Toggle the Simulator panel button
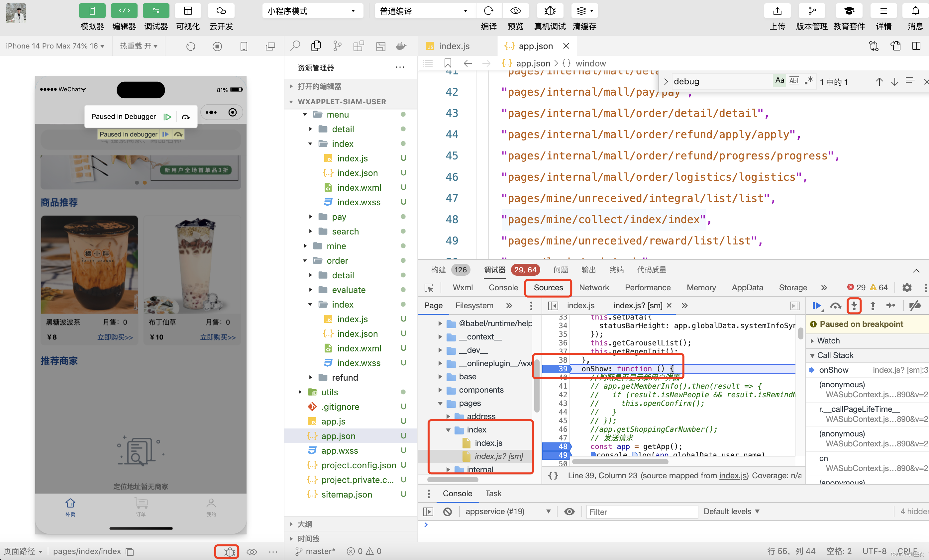 (x=92, y=11)
